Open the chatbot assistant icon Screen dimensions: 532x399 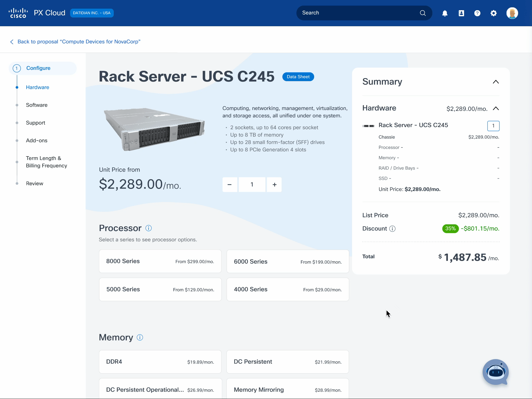tap(496, 372)
